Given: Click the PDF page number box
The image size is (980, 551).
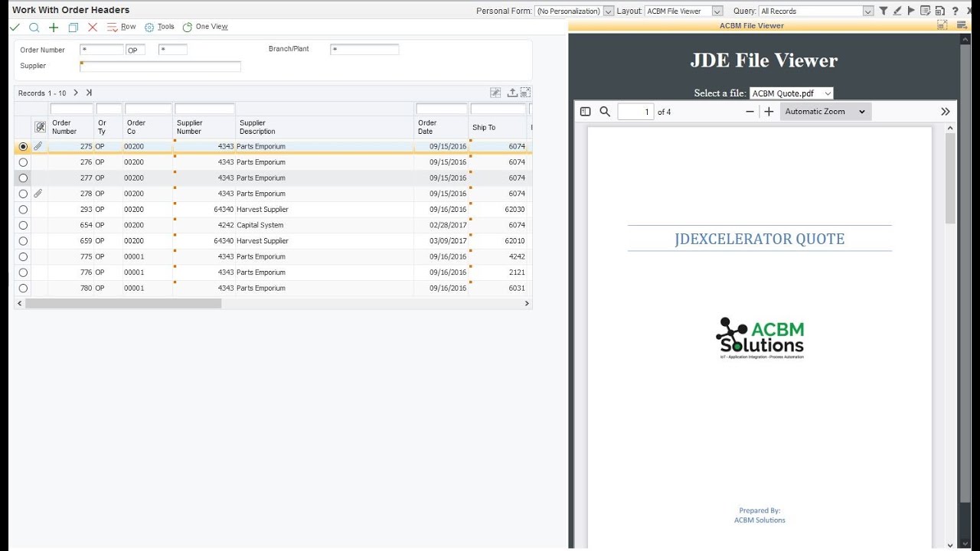Looking at the screenshot, I should coord(635,112).
